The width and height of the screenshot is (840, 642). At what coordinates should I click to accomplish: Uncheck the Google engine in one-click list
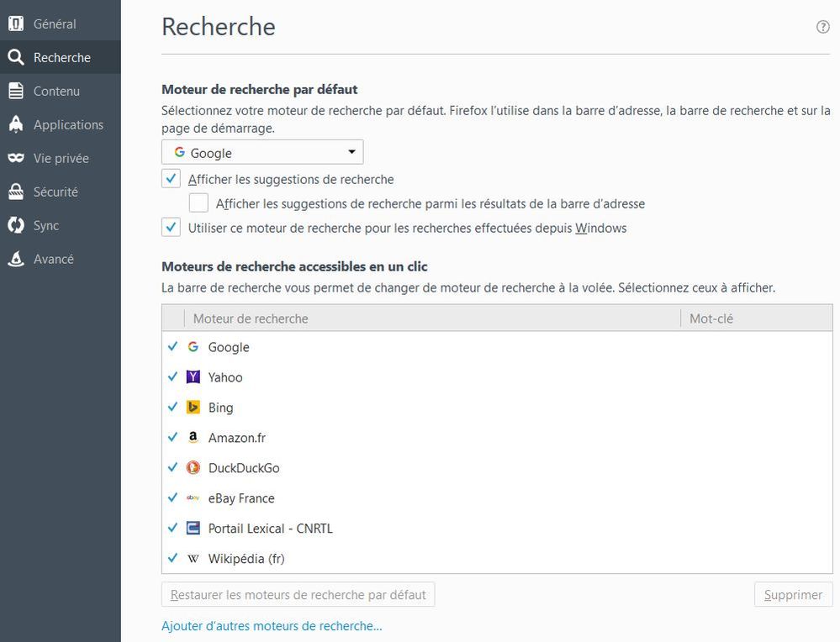172,347
